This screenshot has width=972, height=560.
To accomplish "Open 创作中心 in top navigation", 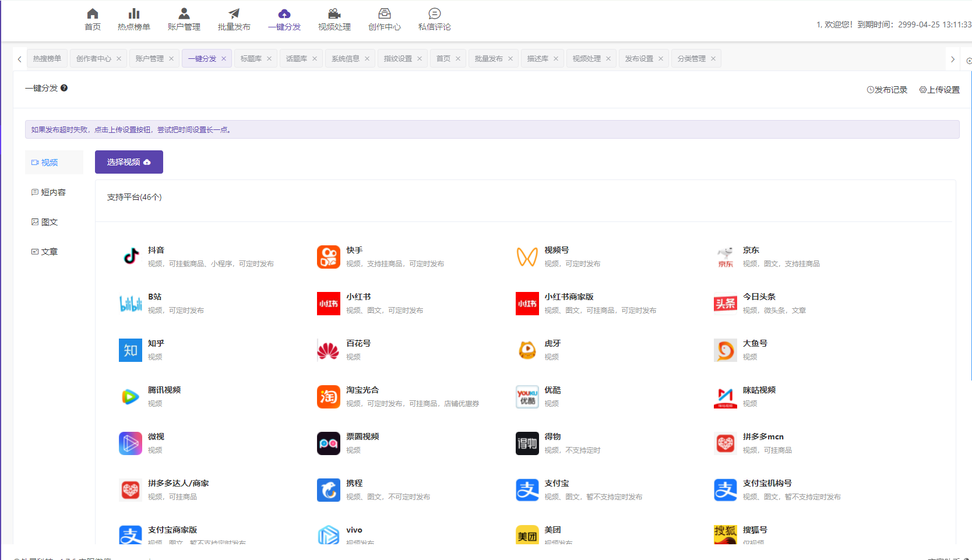I will (385, 19).
